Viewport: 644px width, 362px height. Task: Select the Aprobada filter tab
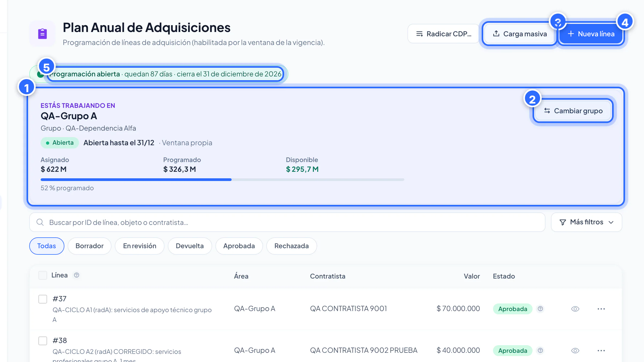(239, 246)
